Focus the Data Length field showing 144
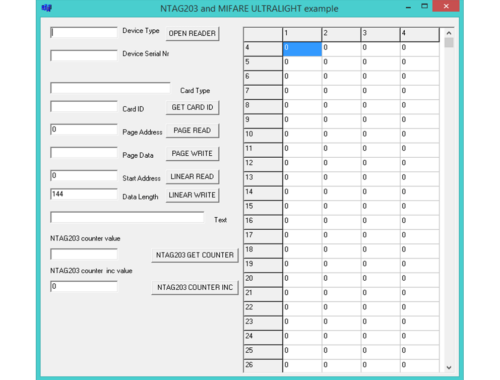 coord(84,194)
